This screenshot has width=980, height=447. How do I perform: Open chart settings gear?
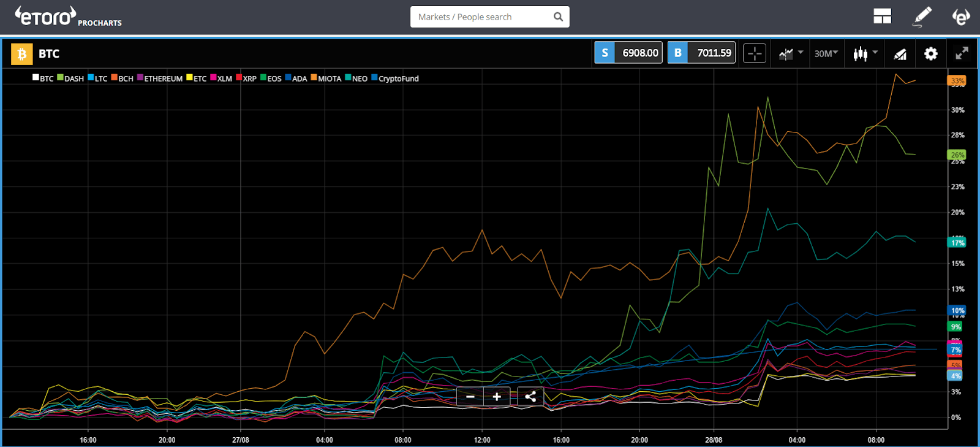(931, 54)
